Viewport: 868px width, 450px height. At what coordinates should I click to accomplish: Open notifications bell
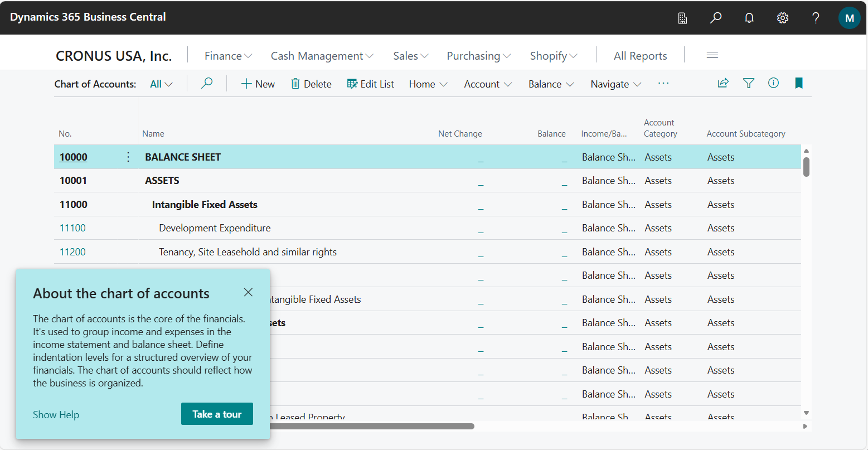pyautogui.click(x=749, y=17)
